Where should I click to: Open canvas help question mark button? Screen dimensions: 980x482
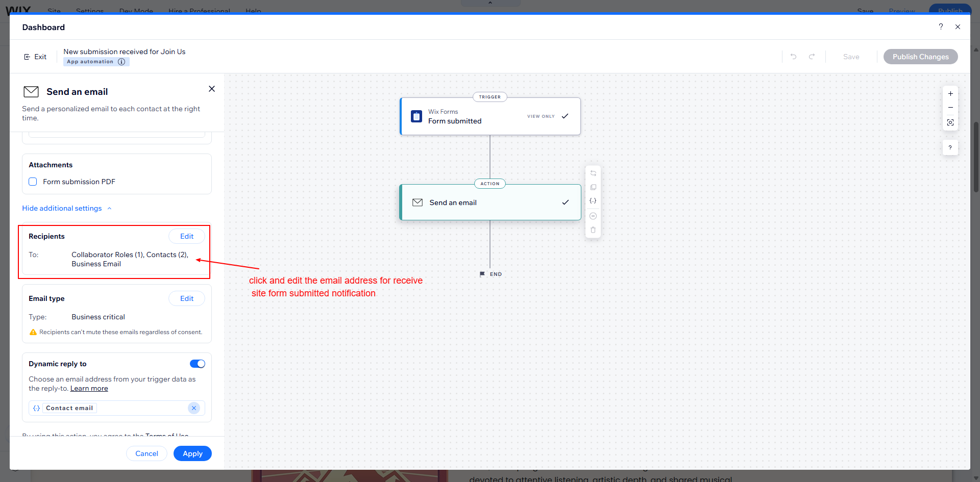click(x=950, y=148)
